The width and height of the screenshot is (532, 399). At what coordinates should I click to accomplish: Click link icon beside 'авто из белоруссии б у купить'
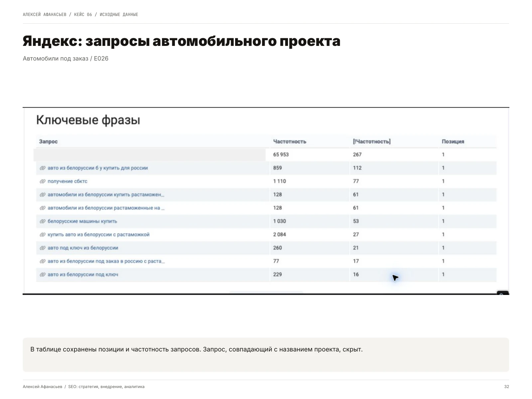point(42,168)
